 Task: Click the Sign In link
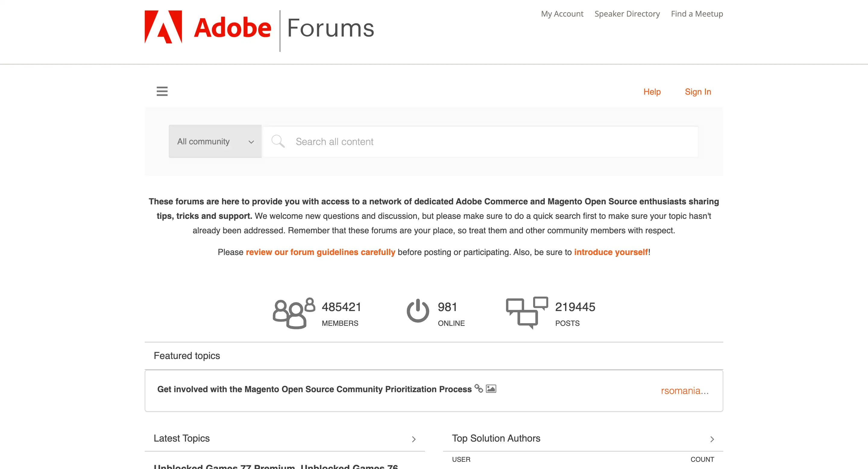tap(697, 91)
